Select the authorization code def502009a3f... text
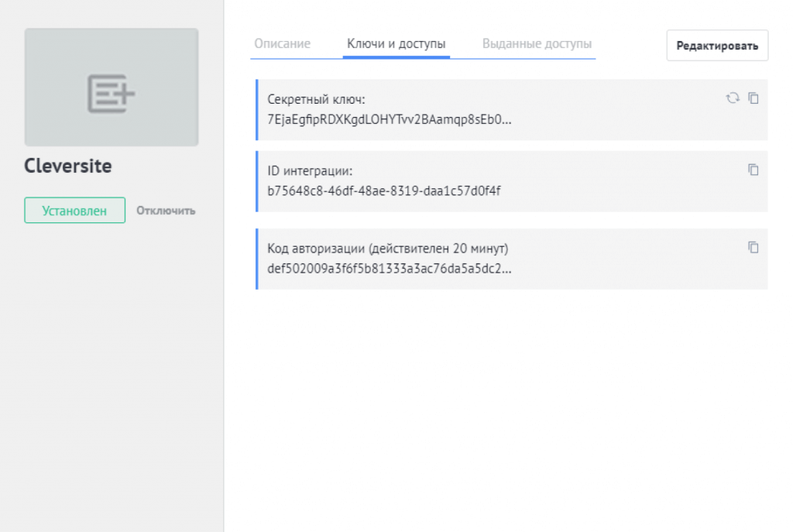 coord(390,269)
